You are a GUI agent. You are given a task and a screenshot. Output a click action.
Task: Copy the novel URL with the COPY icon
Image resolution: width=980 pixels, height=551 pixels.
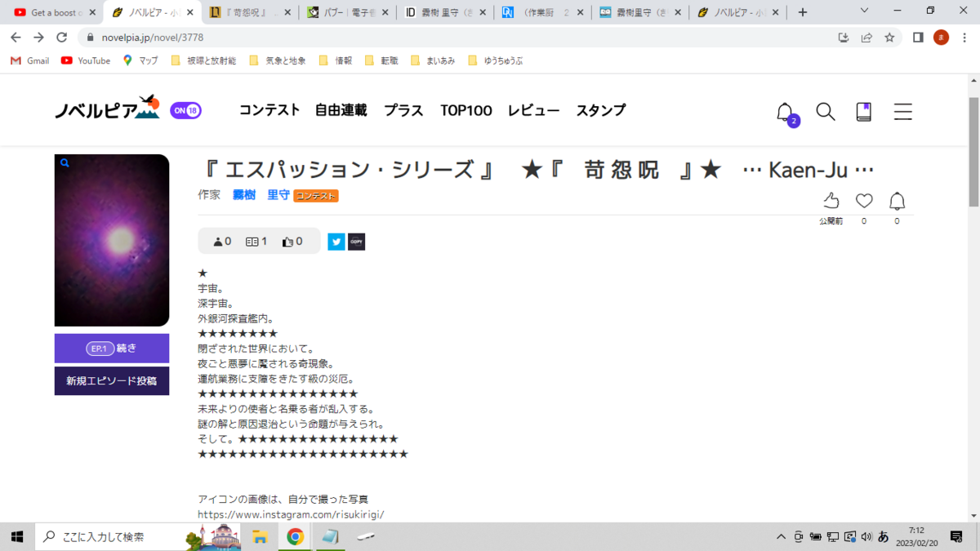point(355,241)
